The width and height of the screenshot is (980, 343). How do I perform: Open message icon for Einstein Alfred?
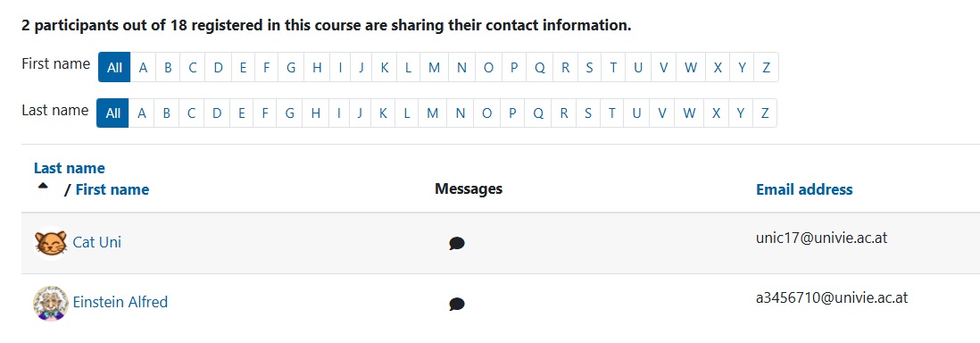[x=457, y=305]
